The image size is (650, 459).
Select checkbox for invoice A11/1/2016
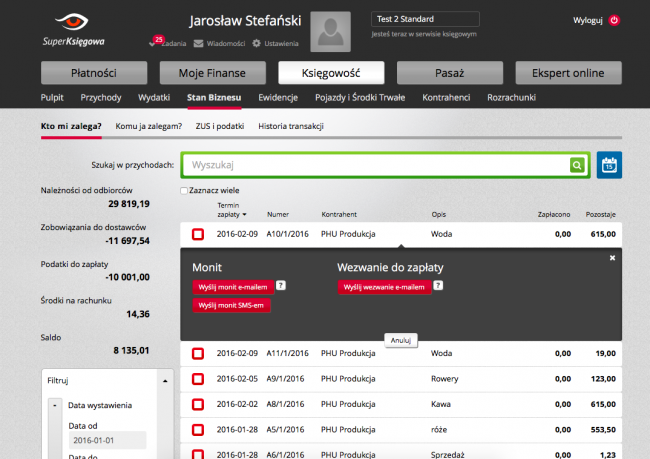[x=198, y=354]
